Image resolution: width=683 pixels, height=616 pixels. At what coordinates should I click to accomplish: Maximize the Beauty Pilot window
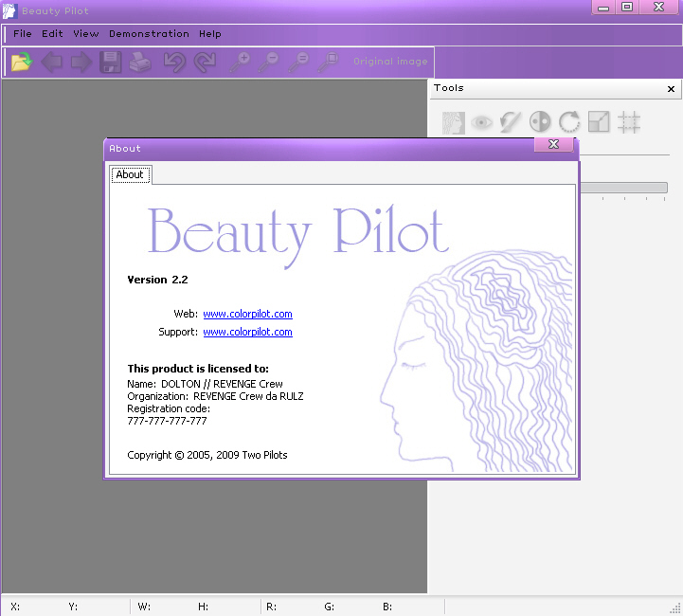tap(627, 8)
